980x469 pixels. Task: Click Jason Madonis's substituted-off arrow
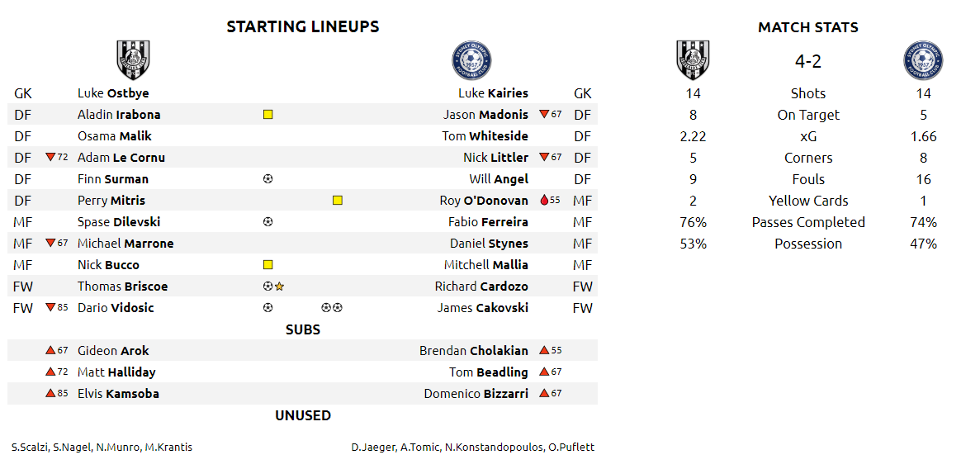(544, 115)
